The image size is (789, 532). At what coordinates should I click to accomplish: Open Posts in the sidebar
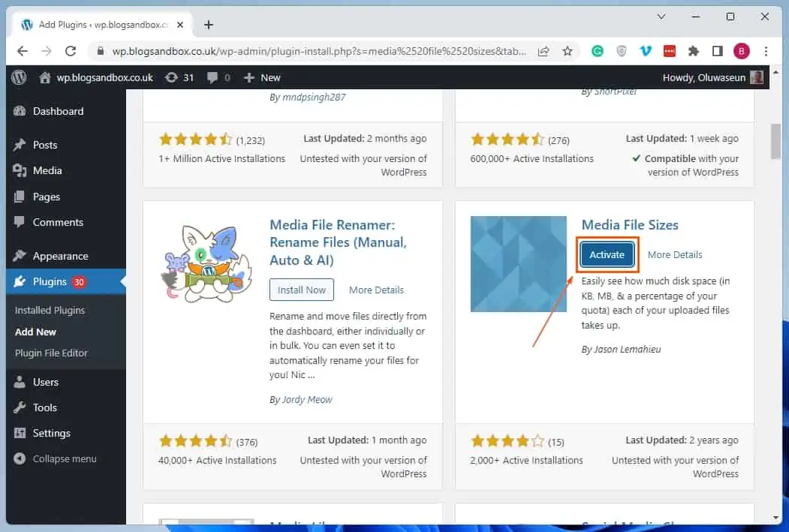coord(45,145)
